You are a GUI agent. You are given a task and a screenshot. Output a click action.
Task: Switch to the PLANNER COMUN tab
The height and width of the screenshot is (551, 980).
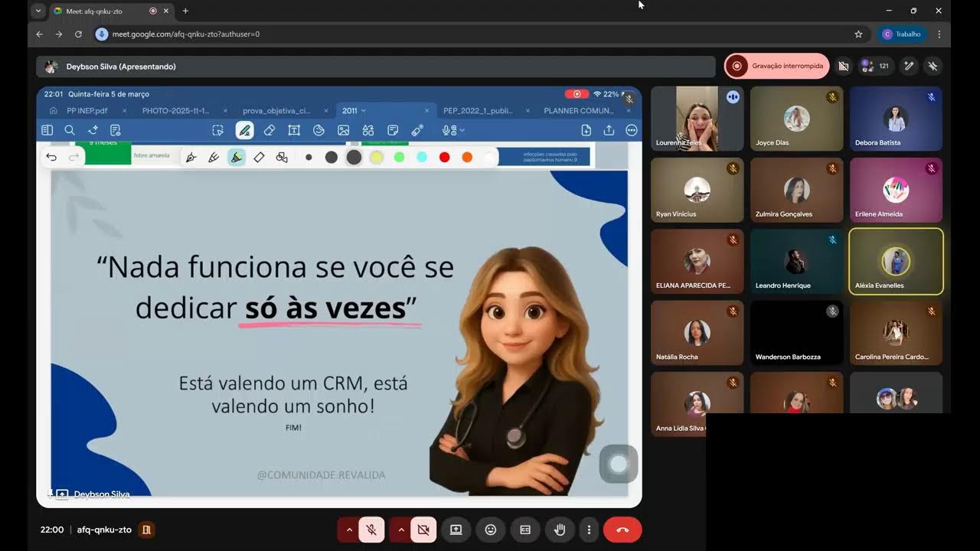point(578,111)
